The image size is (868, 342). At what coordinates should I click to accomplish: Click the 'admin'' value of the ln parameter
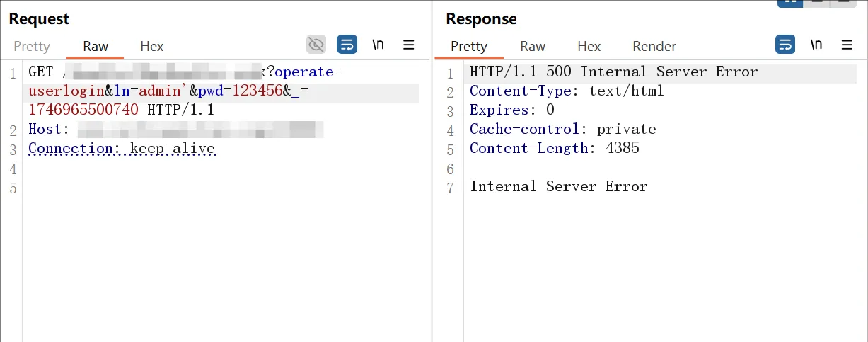coord(162,91)
